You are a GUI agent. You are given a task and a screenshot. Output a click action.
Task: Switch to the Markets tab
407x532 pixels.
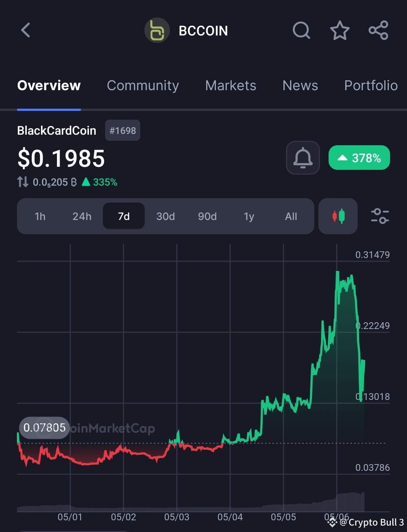coord(230,86)
